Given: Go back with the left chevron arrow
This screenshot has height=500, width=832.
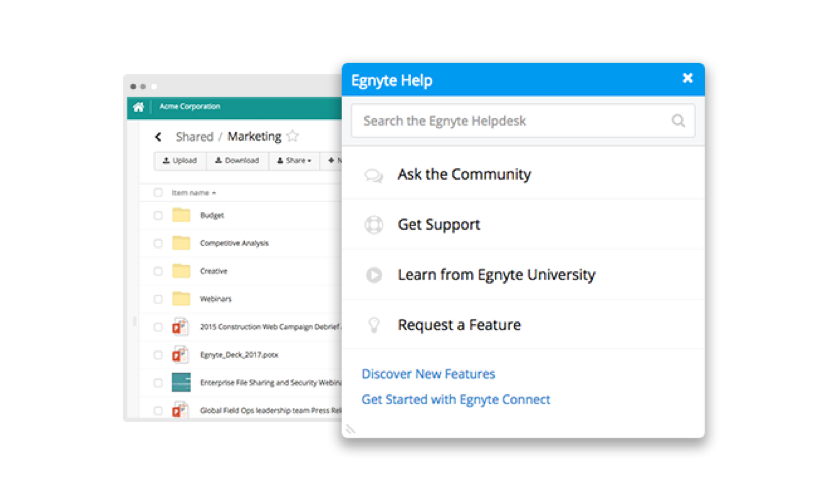Looking at the screenshot, I should click(158, 137).
